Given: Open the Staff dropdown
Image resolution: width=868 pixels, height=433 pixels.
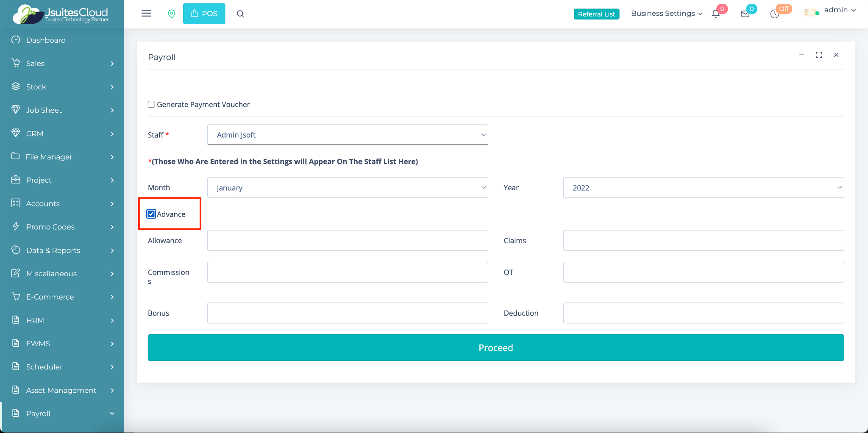Looking at the screenshot, I should click(x=347, y=135).
